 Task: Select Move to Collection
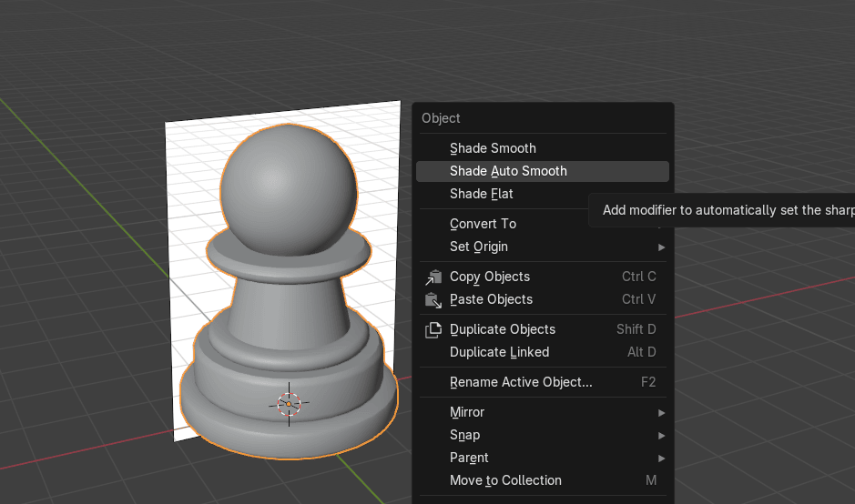pos(505,480)
